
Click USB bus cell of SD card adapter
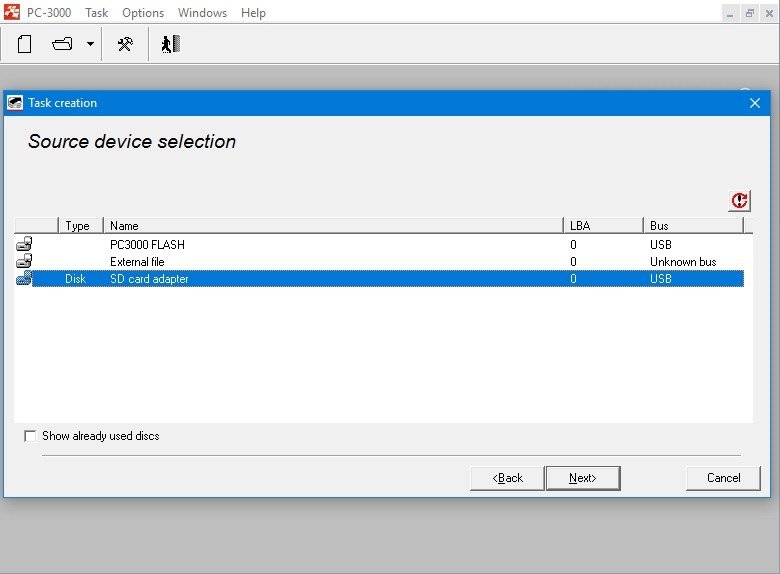pos(661,279)
